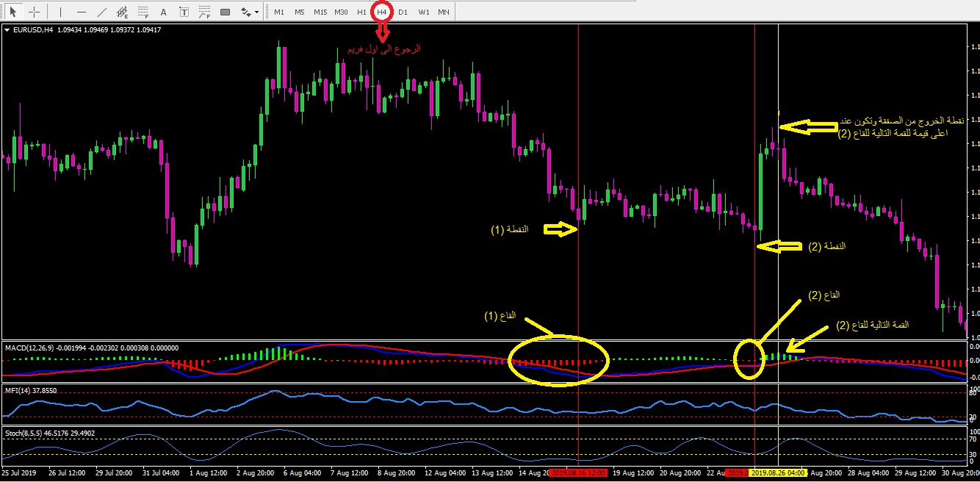Activate the crosshair tool

[x=34, y=12]
